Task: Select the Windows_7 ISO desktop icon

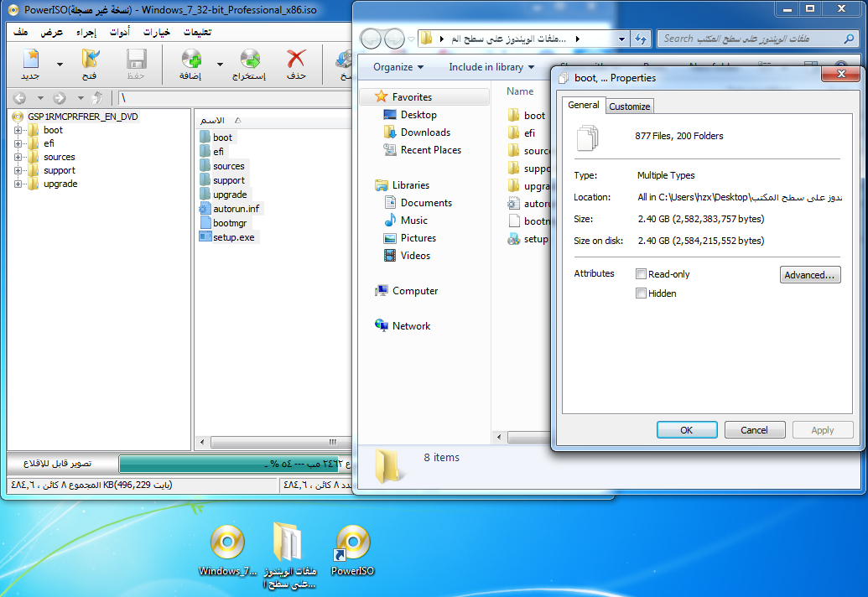Action: tap(227, 551)
